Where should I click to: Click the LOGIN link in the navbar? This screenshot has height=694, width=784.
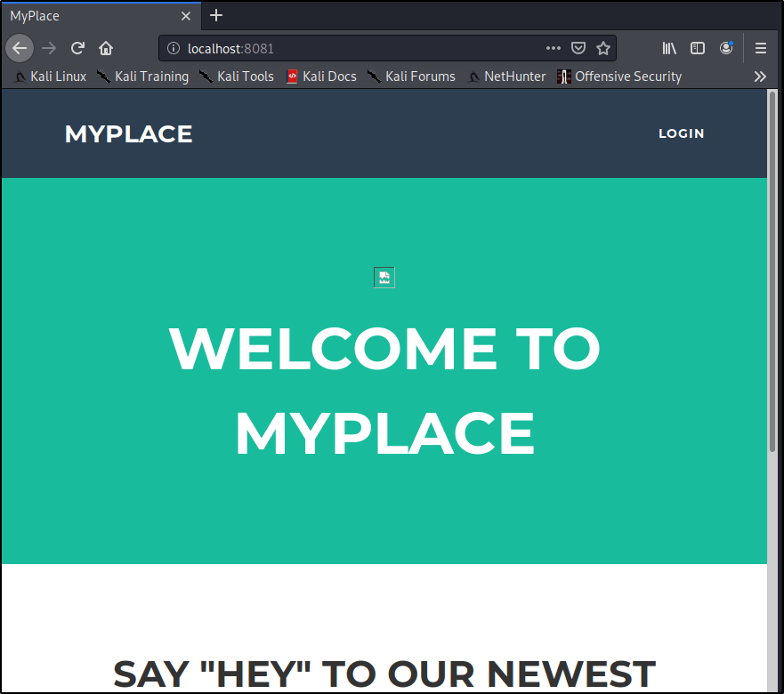click(681, 133)
